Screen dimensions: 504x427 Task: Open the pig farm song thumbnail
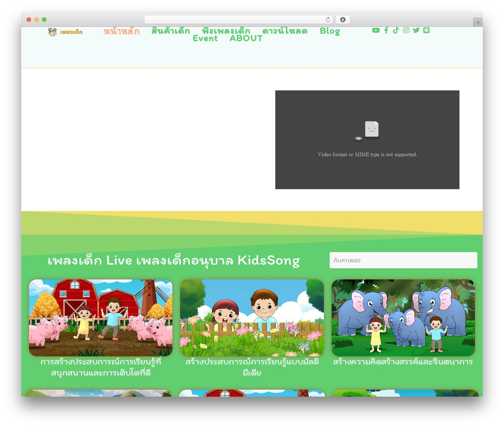(101, 318)
